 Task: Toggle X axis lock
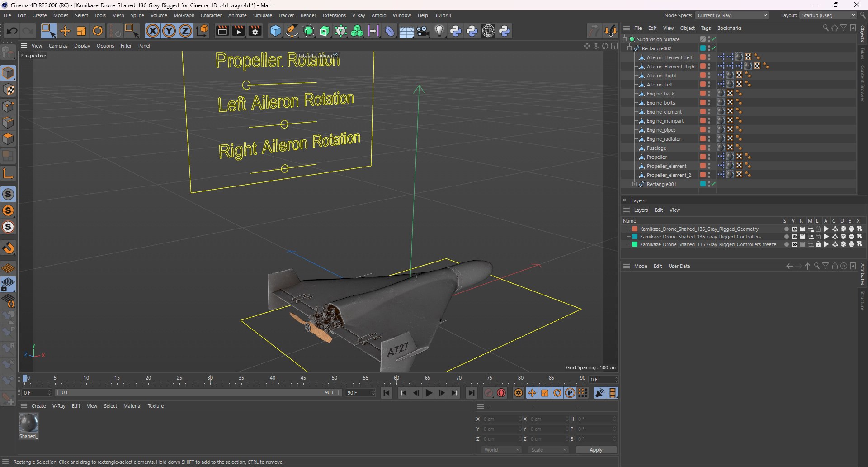153,31
